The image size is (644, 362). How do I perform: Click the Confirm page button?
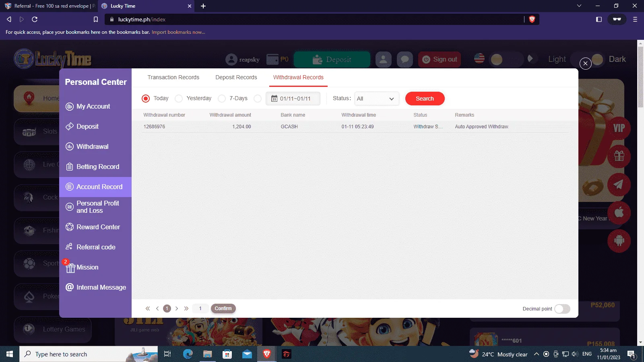pos(223,309)
